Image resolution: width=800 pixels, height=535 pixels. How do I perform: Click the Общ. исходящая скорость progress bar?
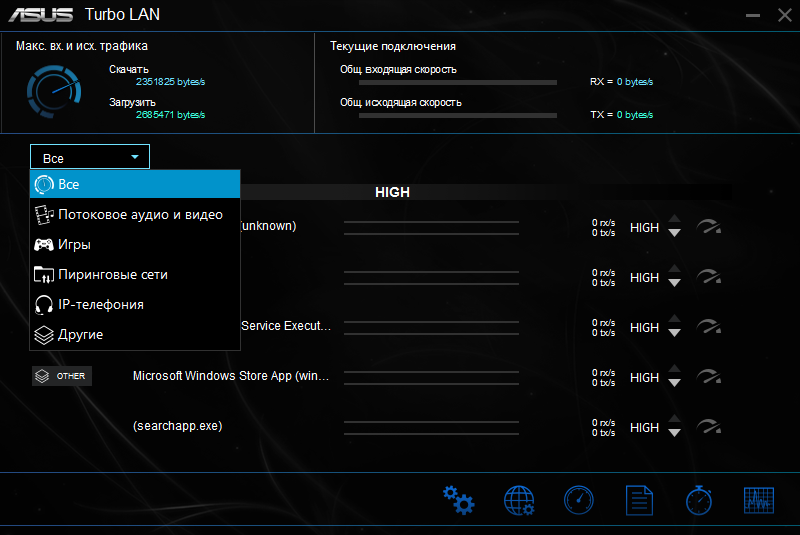(458, 116)
